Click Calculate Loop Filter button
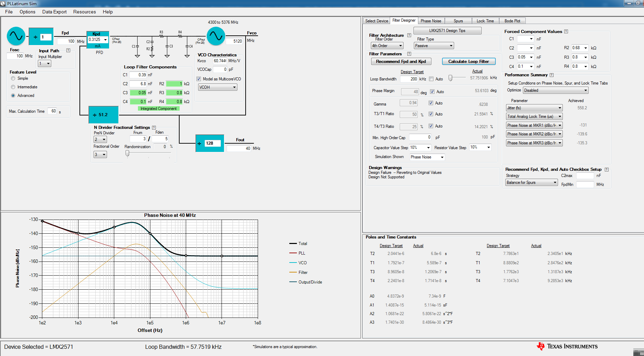 [x=469, y=62]
